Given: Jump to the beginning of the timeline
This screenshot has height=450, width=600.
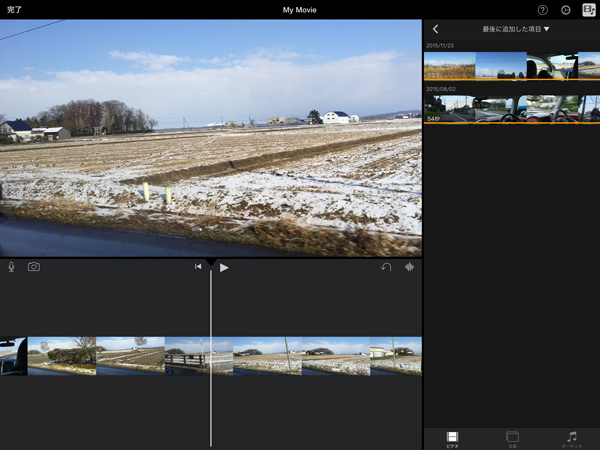Looking at the screenshot, I should 198,267.
